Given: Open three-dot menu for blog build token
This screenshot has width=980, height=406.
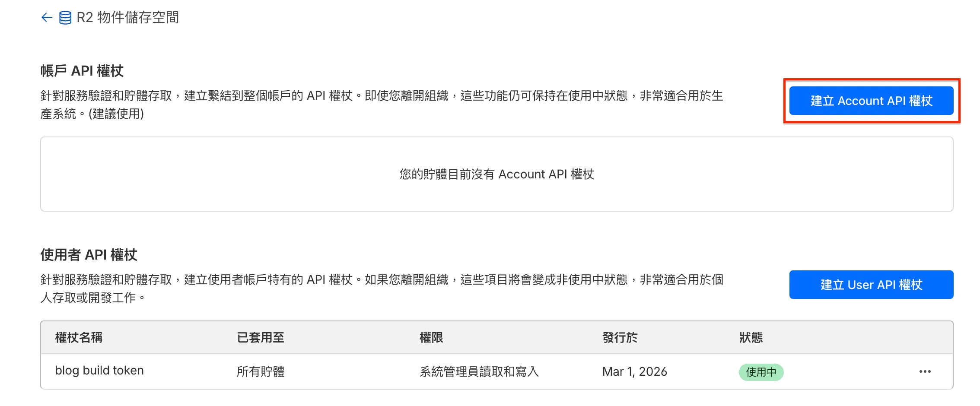Looking at the screenshot, I should [x=925, y=371].
